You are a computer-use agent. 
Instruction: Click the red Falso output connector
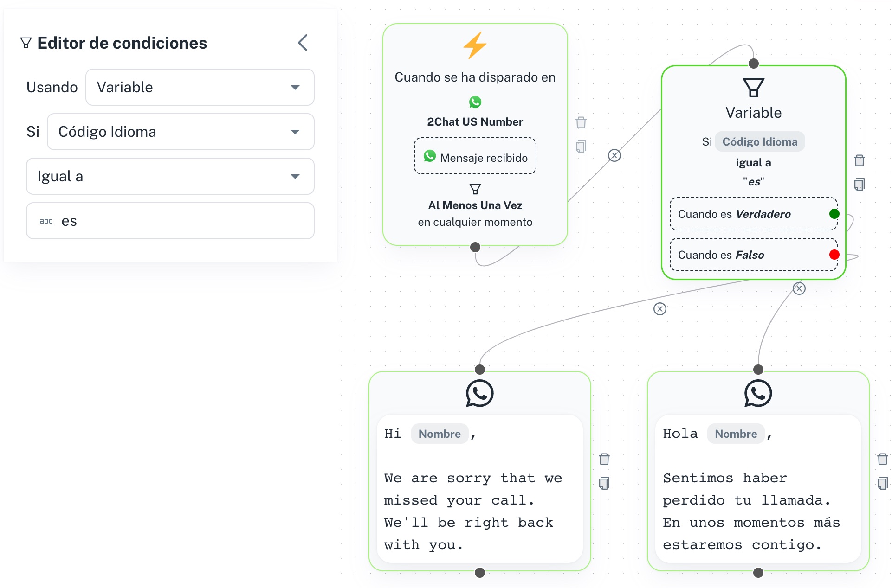click(x=834, y=255)
